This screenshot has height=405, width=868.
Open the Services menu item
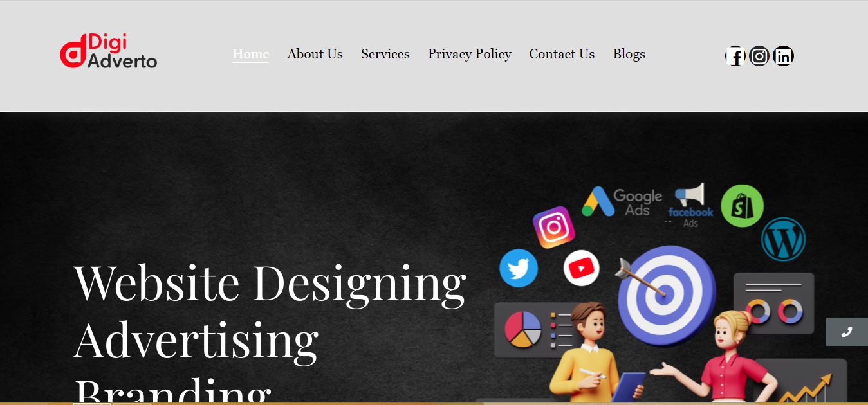pos(385,55)
